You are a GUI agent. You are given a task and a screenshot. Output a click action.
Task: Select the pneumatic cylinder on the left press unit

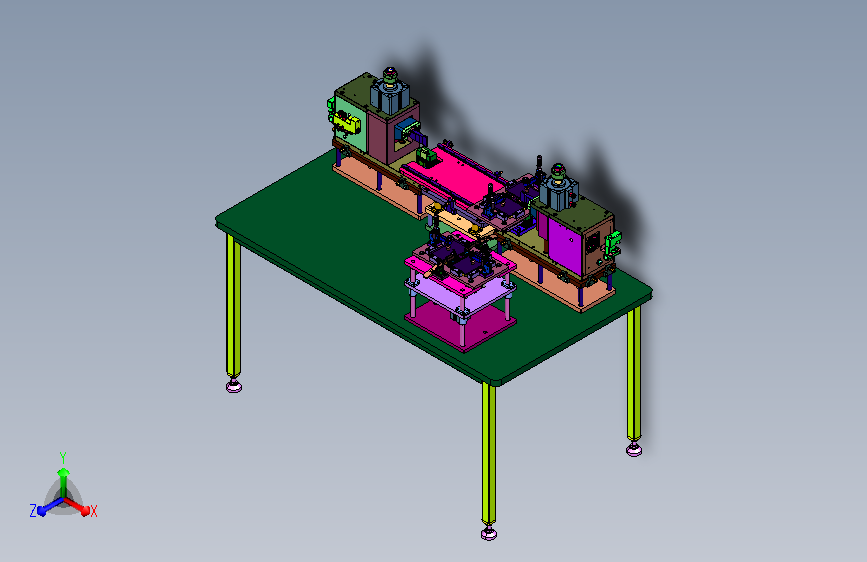coord(390,92)
